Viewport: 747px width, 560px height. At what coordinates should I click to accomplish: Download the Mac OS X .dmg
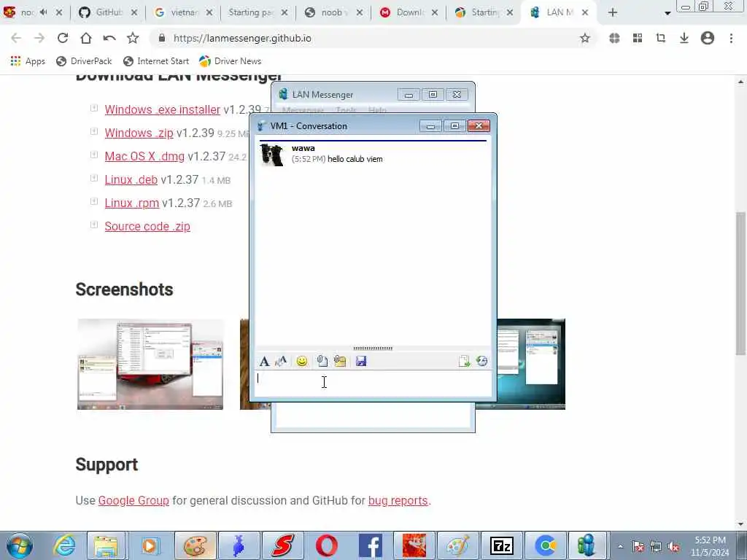pos(144,156)
